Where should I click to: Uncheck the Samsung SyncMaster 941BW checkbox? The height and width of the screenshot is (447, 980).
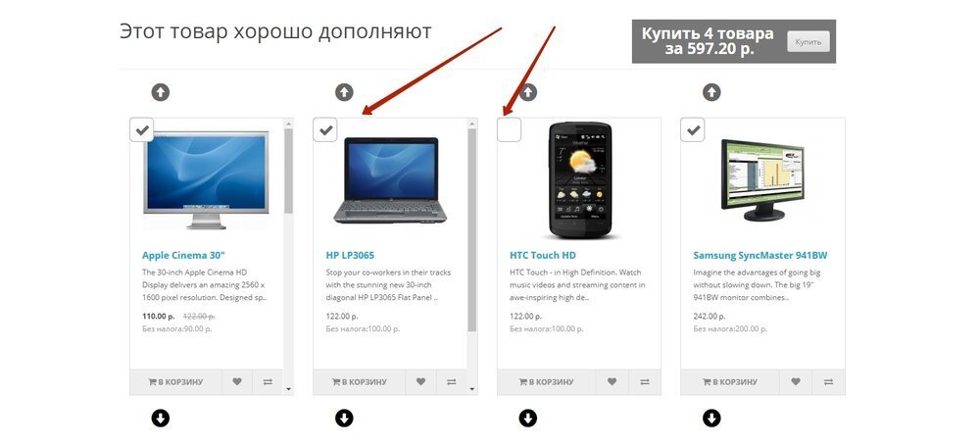(693, 130)
